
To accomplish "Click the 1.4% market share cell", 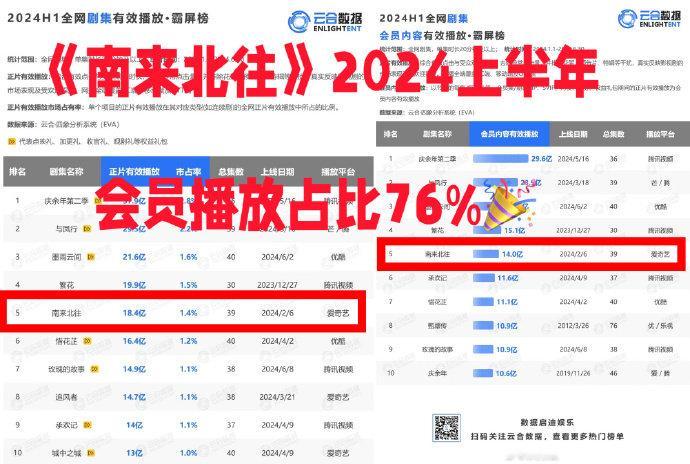I will pyautogui.click(x=188, y=313).
